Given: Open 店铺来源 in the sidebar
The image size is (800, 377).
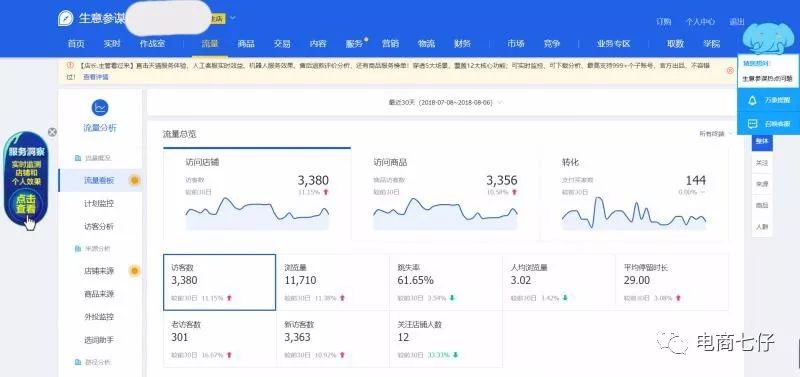Looking at the screenshot, I should tap(99, 271).
